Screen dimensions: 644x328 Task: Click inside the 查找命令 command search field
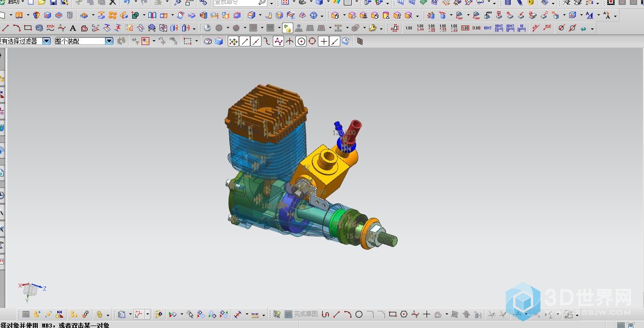tap(234, 2)
